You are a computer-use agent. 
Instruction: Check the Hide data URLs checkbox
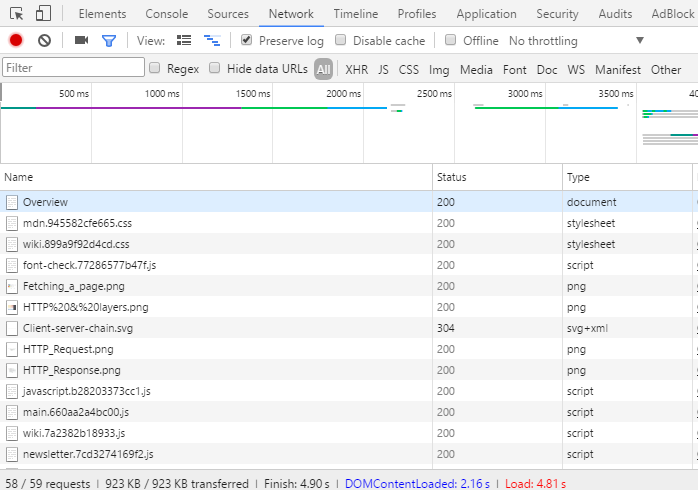(215, 68)
